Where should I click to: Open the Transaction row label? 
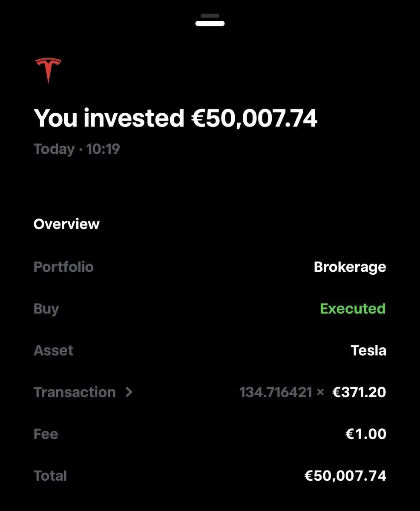(75, 392)
